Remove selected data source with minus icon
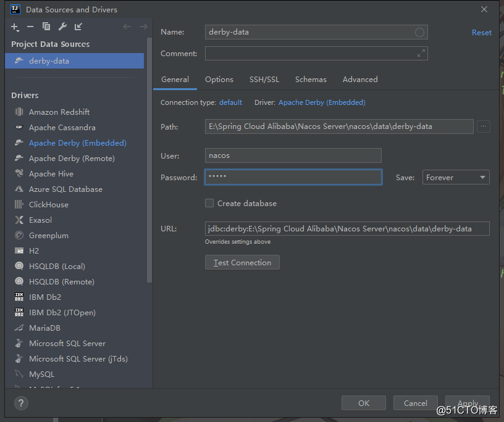This screenshot has width=504, height=422. (30, 27)
